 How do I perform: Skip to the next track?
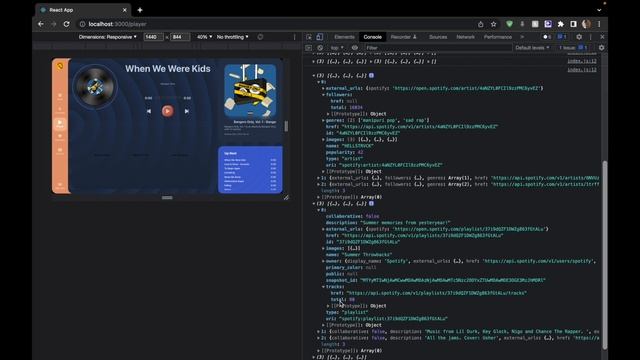click(187, 111)
